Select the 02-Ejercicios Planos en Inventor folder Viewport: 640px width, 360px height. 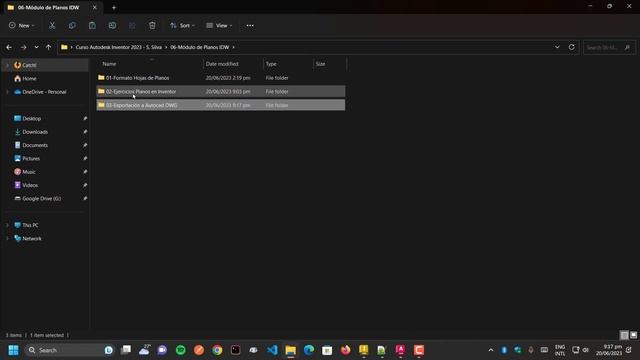[221, 91]
